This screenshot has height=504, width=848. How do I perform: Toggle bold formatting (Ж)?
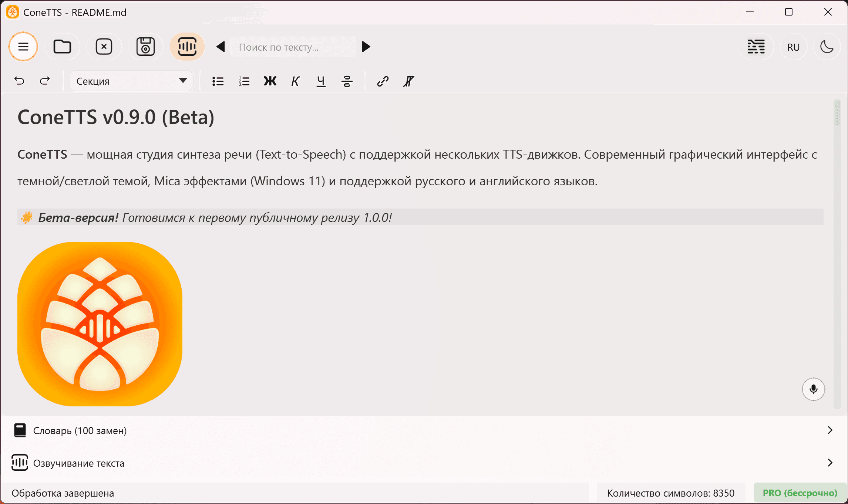270,81
